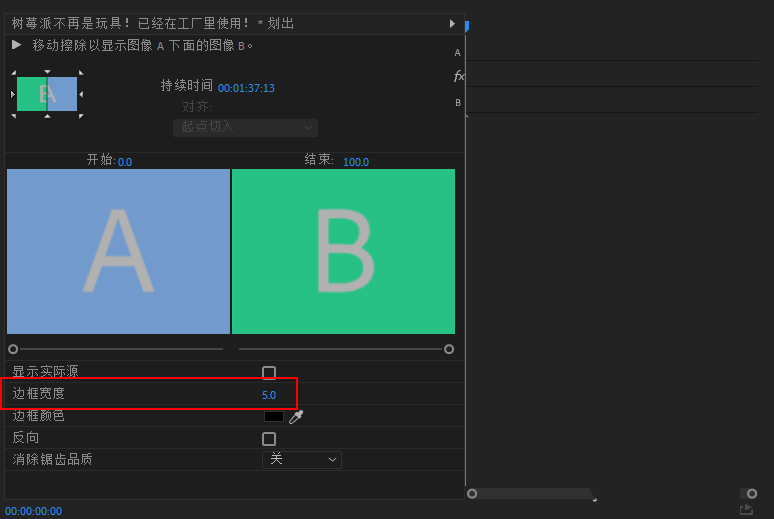774x519 pixels.
Task: Select the top edge wipe direction arrow
Action: [47, 72]
